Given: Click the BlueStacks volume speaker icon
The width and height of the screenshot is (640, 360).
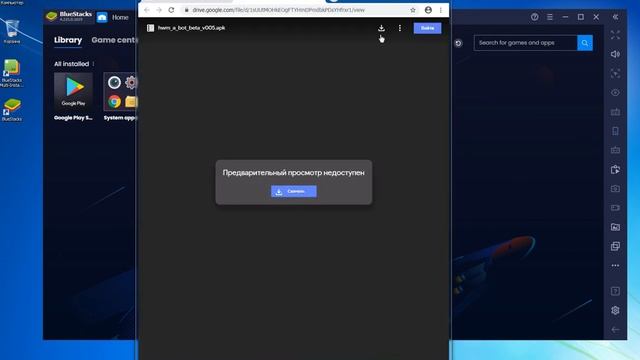Looking at the screenshot, I should point(615,54).
